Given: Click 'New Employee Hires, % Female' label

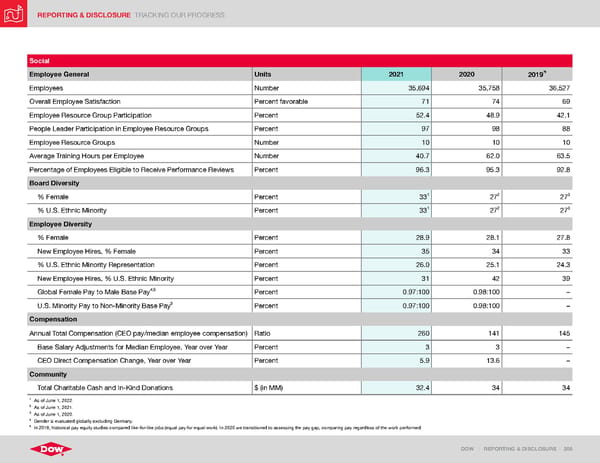Looking at the screenshot, I should click(x=86, y=251).
